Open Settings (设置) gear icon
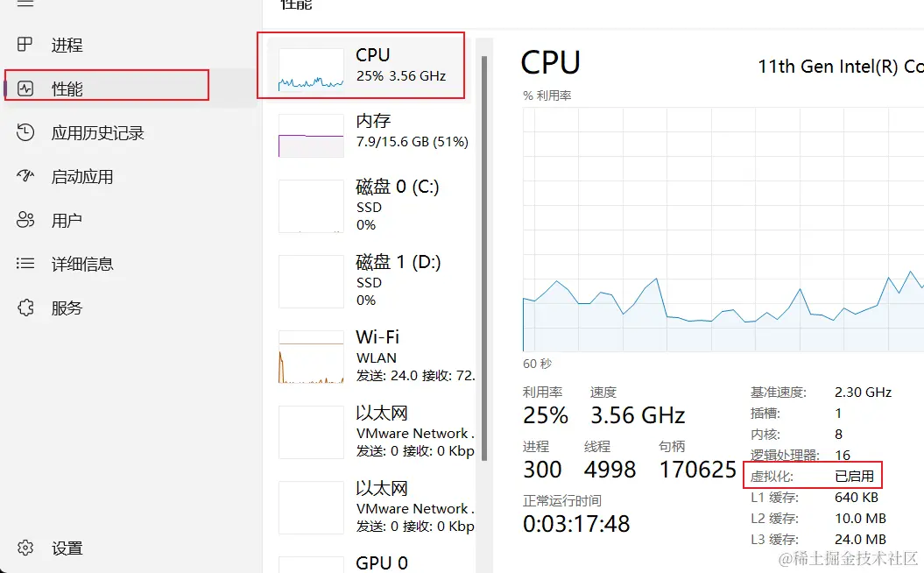Screen dimensions: 924x573 pos(25,548)
